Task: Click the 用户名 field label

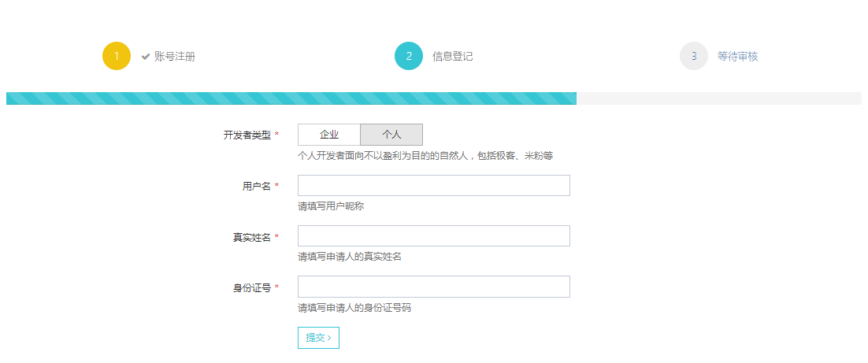Action: (x=257, y=187)
